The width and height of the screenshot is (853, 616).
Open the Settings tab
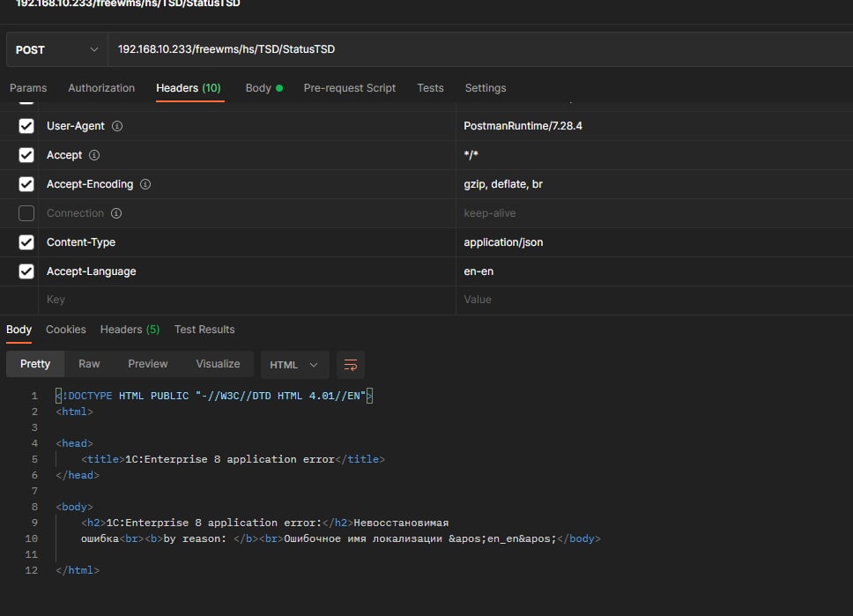[x=486, y=88]
